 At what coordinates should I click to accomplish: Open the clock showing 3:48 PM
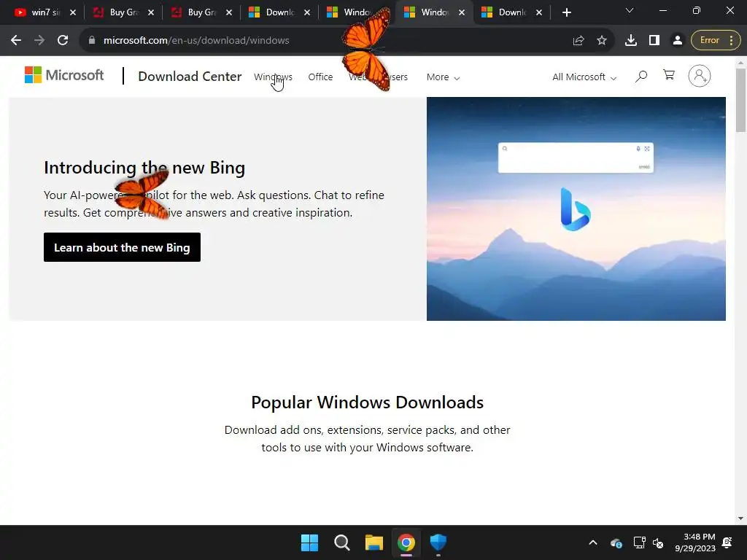click(x=695, y=542)
